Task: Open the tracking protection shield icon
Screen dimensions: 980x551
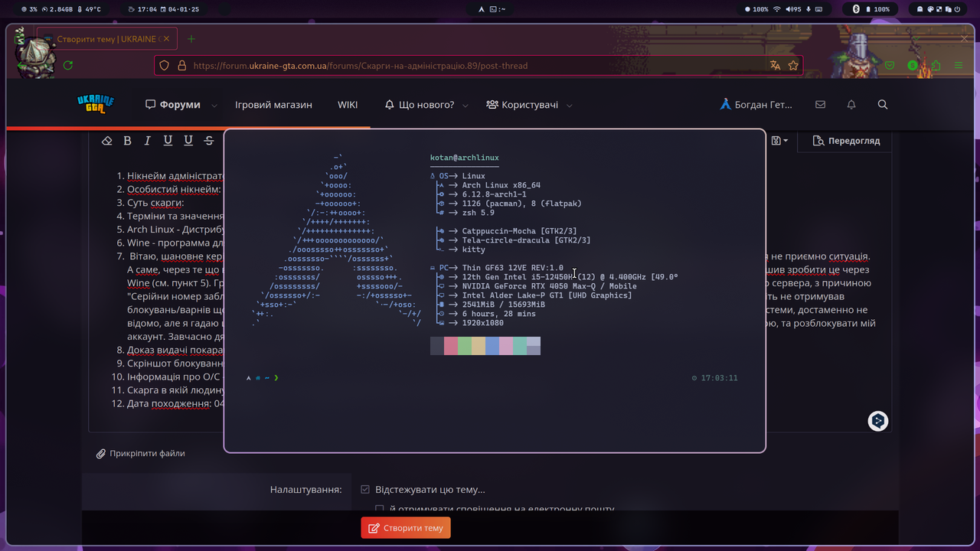Action: pyautogui.click(x=164, y=66)
